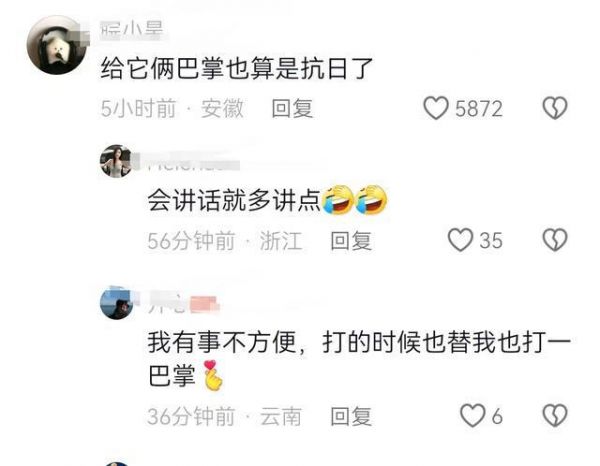This screenshot has width=600, height=466.
Task: Tap broken heart on 云南 reply
Action: (555, 415)
